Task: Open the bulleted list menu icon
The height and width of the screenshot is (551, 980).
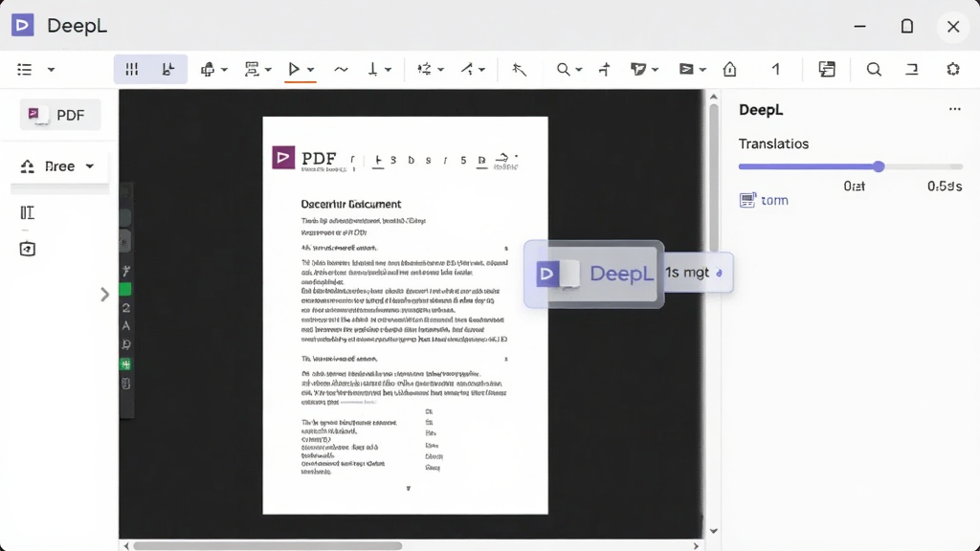Action: (24, 69)
